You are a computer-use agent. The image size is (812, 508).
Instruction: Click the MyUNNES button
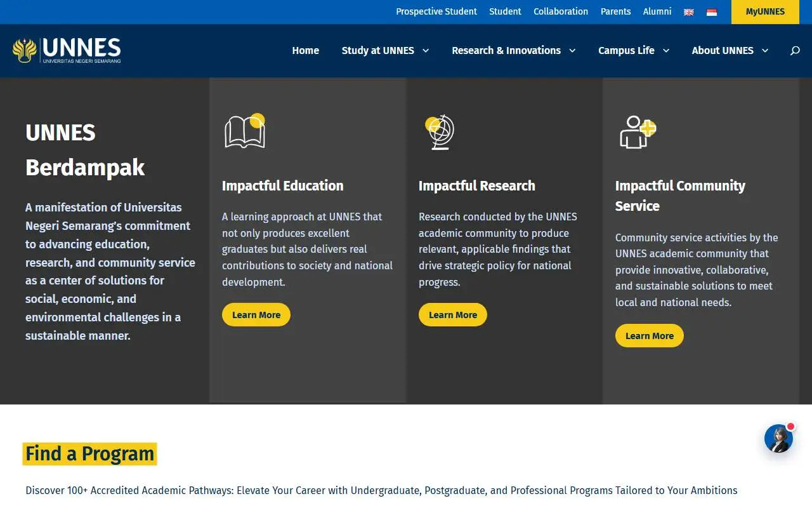click(765, 12)
